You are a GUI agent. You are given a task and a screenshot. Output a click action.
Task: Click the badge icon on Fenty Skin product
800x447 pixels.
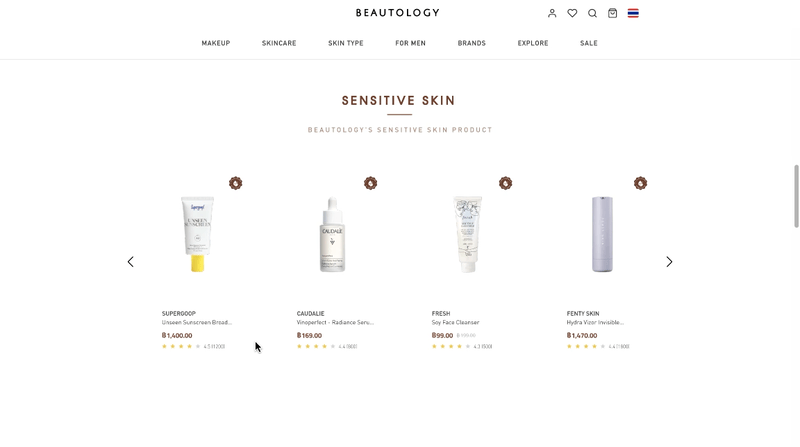(640, 183)
